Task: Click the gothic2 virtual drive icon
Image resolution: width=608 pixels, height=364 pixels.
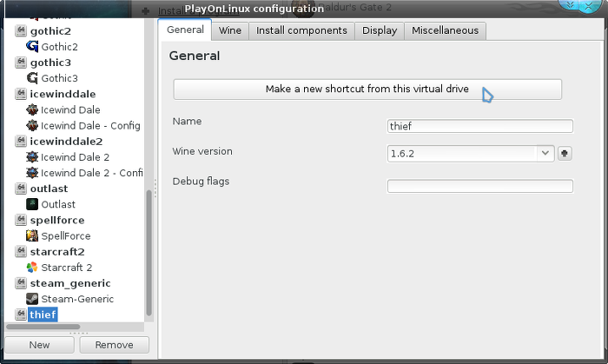Action: pyautogui.click(x=21, y=30)
